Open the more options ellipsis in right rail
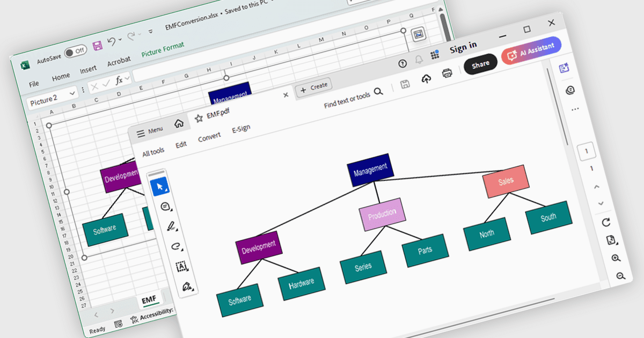Viewport: 644px width, 338px height. 575,109
